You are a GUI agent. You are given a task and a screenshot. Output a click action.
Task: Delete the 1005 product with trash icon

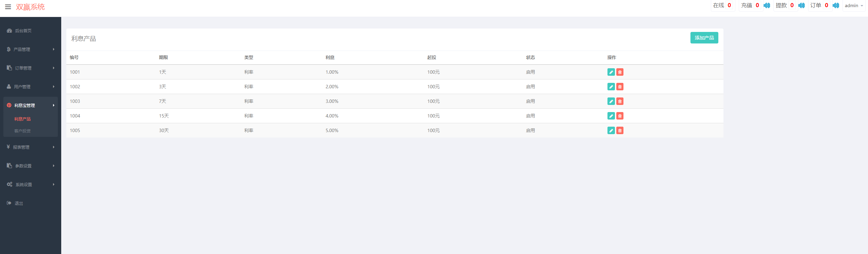coord(620,130)
